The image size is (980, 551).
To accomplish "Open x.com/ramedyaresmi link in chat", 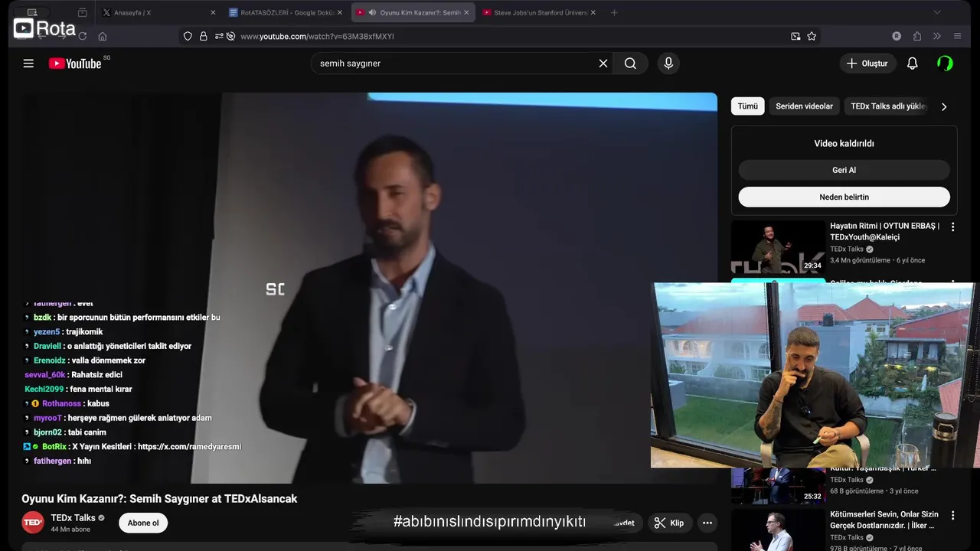I will point(189,447).
